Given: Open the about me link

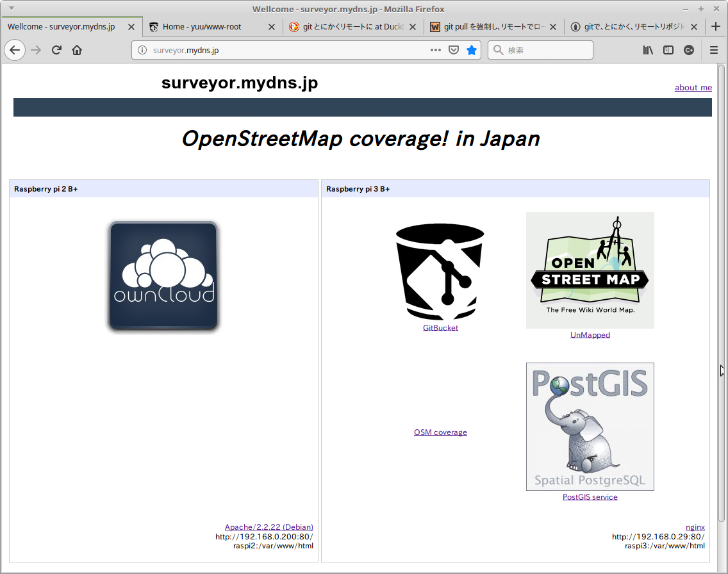Looking at the screenshot, I should pos(693,88).
